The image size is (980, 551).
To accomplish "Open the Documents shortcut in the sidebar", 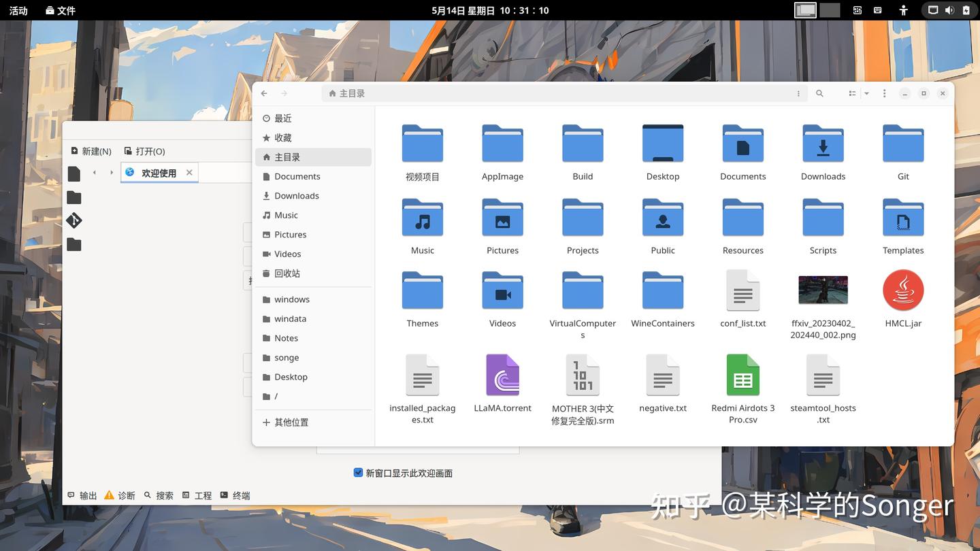I will coord(297,176).
